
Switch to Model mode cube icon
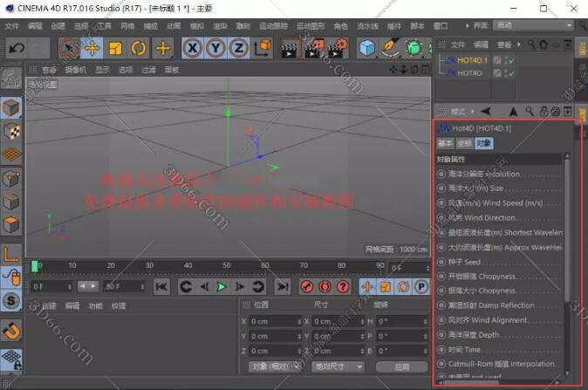(11, 108)
